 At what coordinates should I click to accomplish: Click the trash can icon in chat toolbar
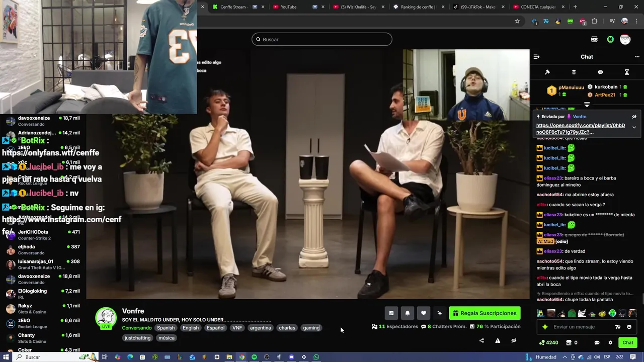click(574, 72)
